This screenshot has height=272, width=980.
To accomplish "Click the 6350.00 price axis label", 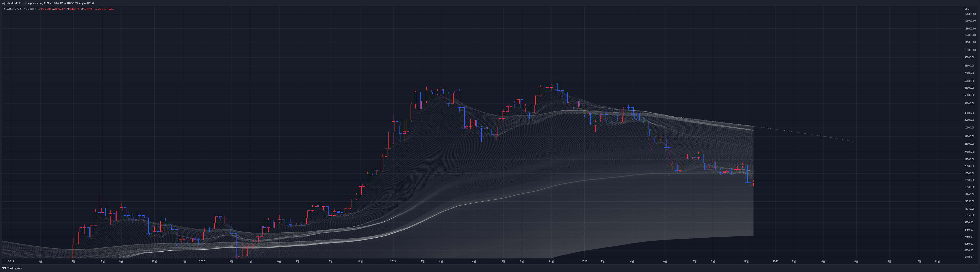I will coord(969,251).
